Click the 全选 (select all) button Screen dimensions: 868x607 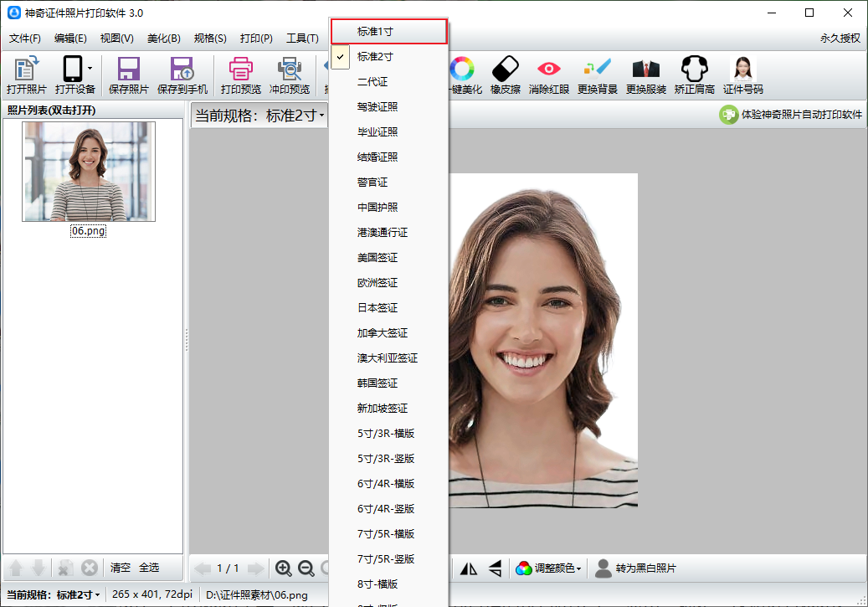[x=149, y=568]
